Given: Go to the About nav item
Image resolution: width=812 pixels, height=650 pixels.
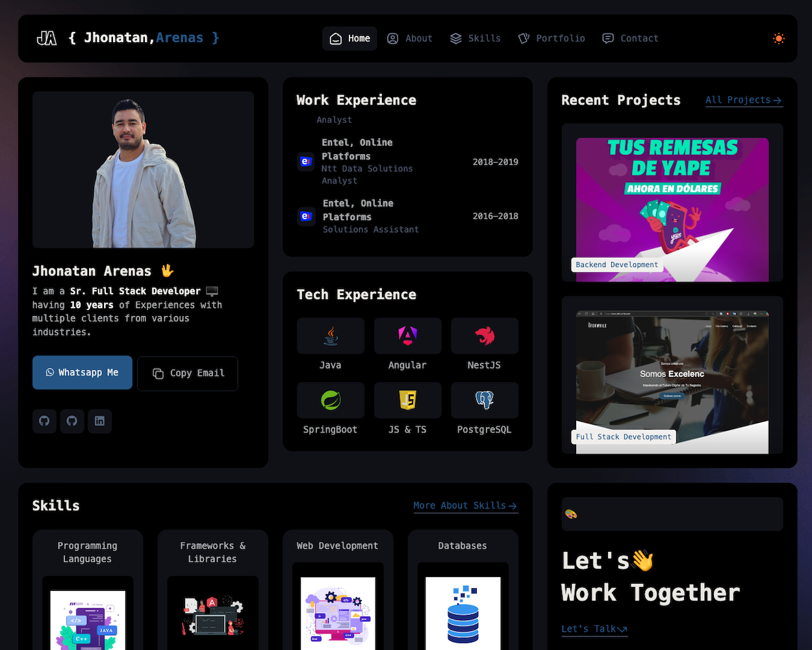Looking at the screenshot, I should coord(410,38).
